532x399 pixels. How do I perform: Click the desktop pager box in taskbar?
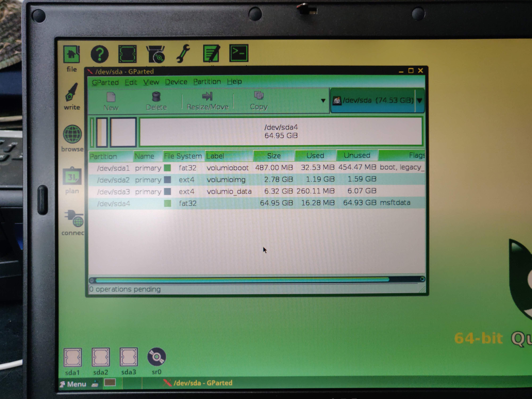110,382
